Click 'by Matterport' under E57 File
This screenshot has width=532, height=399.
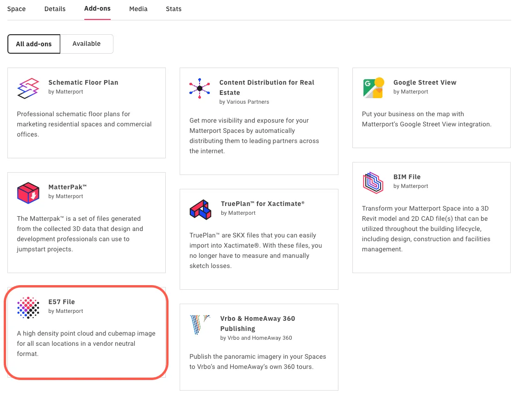click(x=65, y=311)
